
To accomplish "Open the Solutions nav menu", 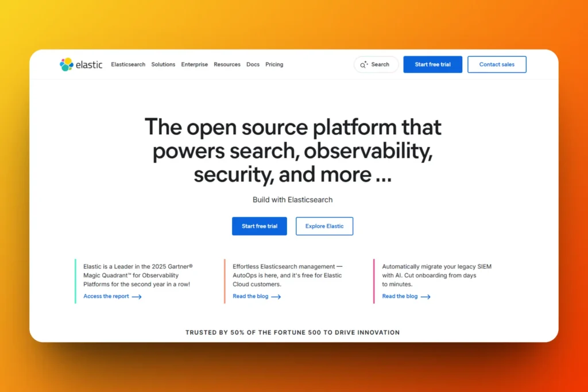I will [163, 64].
